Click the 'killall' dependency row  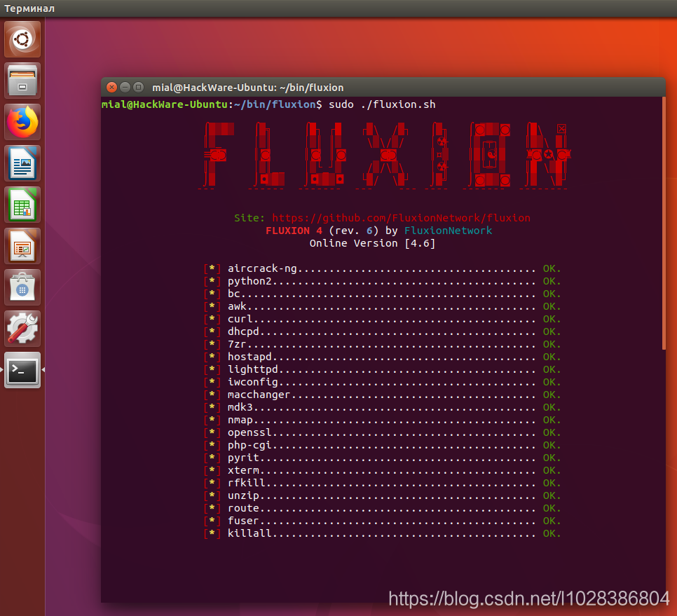[383, 533]
